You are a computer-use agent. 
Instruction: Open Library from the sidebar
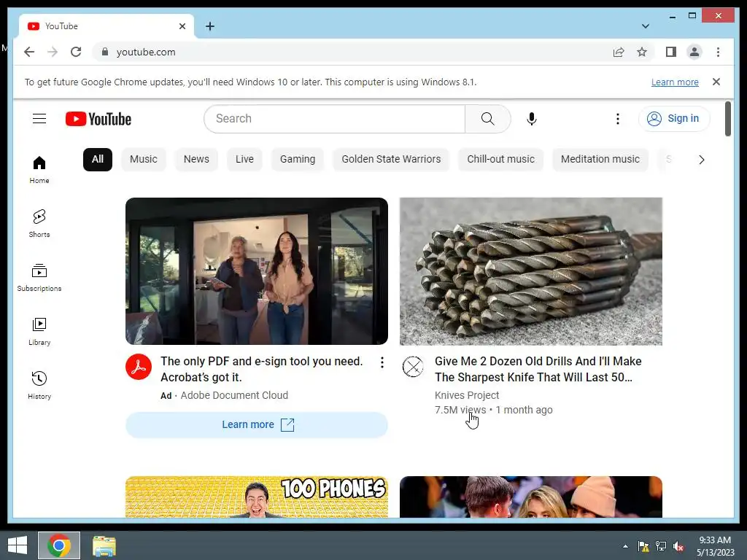(39, 332)
